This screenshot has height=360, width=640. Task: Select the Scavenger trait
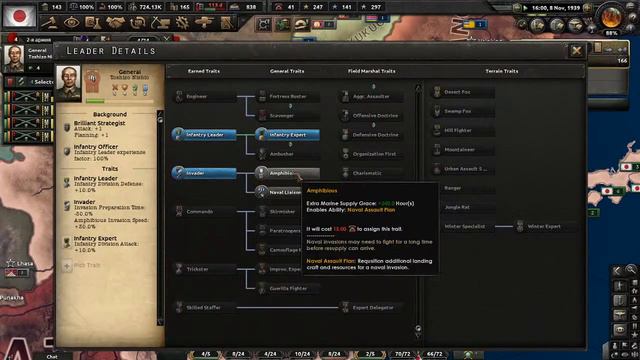click(x=288, y=116)
